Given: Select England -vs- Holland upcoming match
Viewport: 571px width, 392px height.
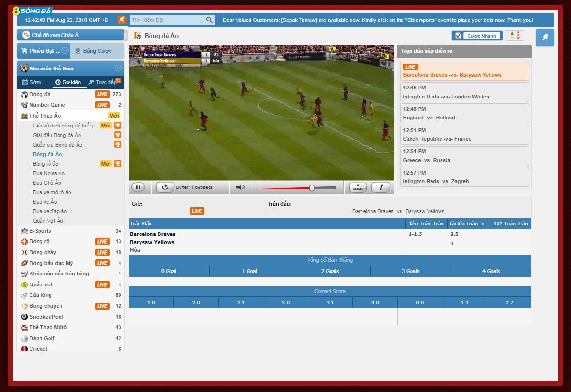Looking at the screenshot, I should [x=464, y=113].
